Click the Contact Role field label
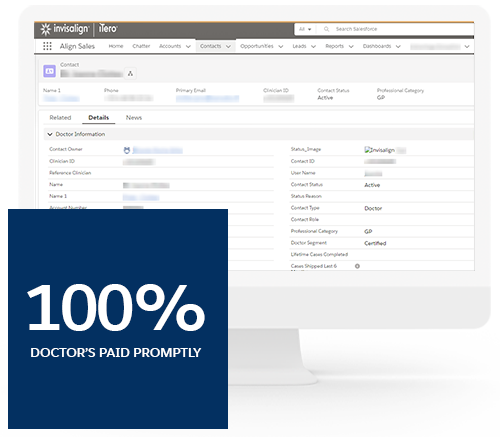Viewport: 500px width, 437px height. tap(305, 219)
